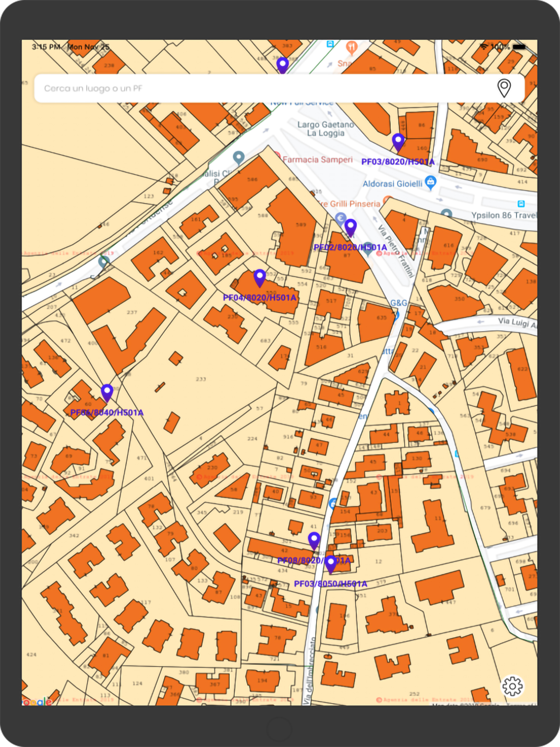Viewport: 560px width, 747px height.
Task: Select the purple pin above PF03/8020/H501A
Action: click(398, 142)
